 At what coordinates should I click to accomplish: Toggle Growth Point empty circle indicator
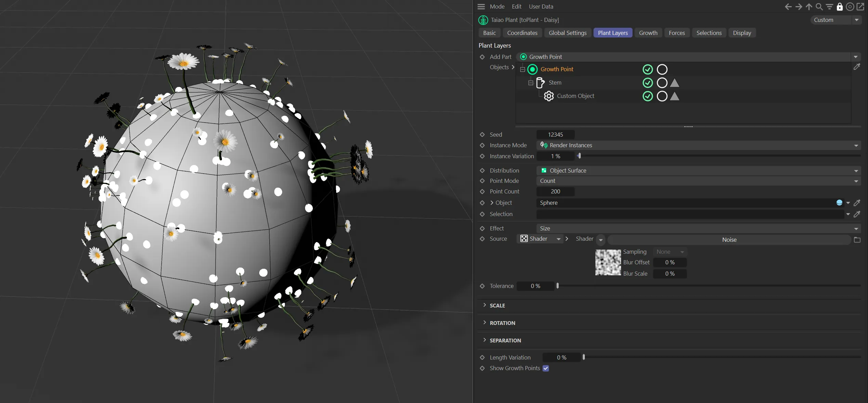coord(662,70)
